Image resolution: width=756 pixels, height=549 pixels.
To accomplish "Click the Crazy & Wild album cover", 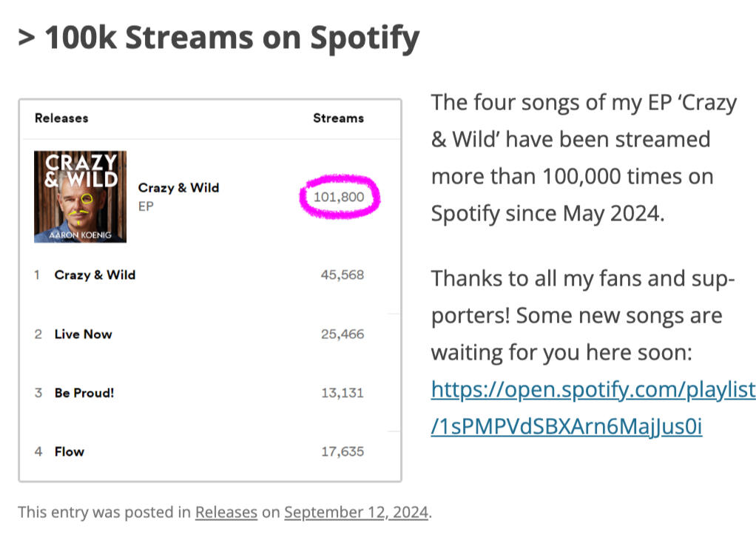I will point(80,197).
